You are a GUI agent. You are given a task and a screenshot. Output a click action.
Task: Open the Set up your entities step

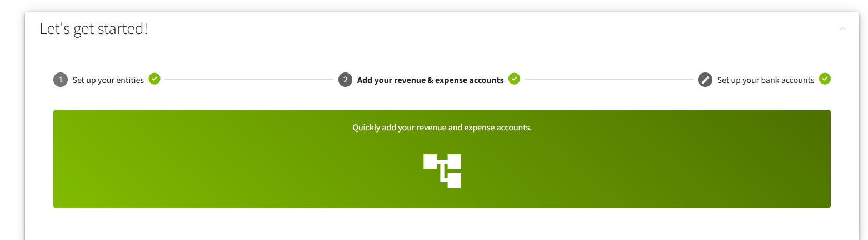click(x=108, y=80)
